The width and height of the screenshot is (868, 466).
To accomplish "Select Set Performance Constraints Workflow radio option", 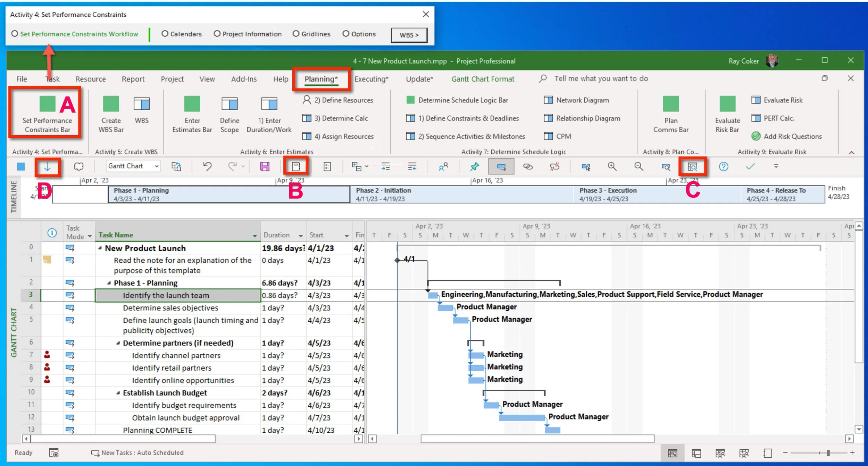I will click(x=15, y=34).
